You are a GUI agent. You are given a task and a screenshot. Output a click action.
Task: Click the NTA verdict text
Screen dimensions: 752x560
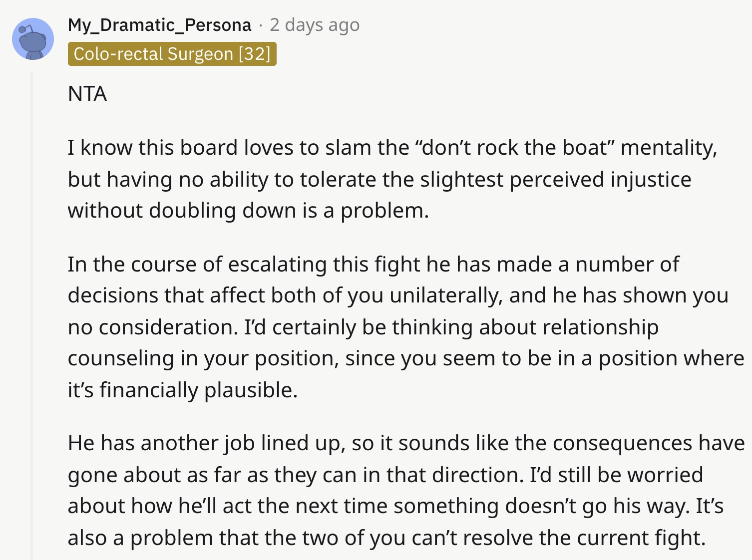pos(87,94)
